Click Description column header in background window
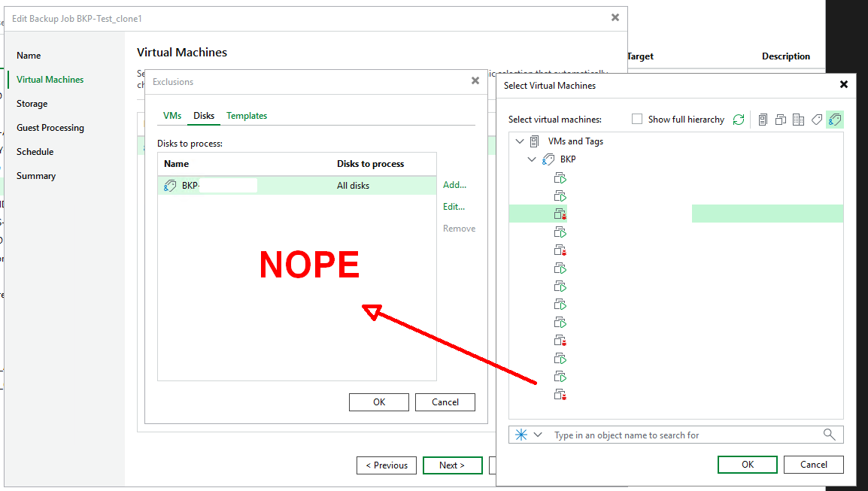The width and height of the screenshot is (868, 491). pyautogui.click(x=785, y=56)
